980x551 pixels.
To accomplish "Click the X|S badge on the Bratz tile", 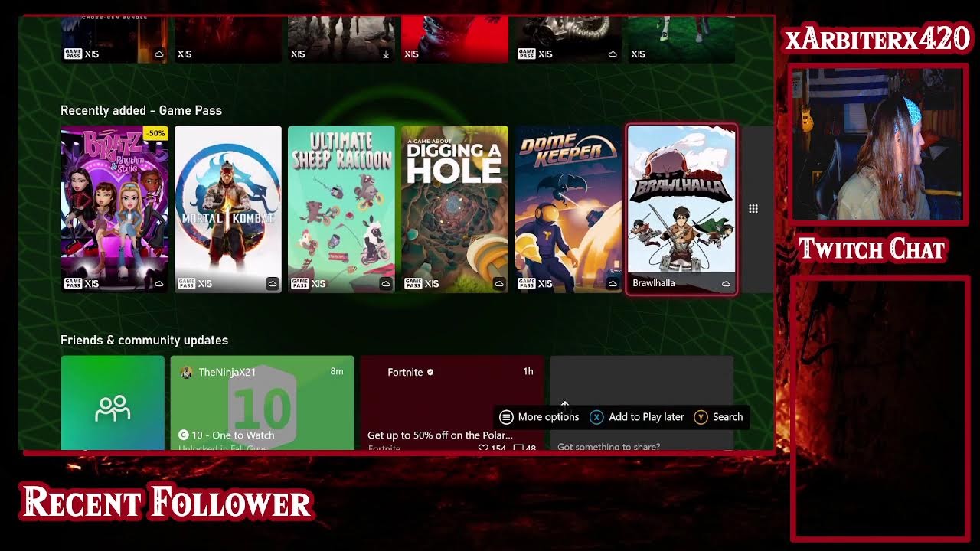I will click(x=92, y=284).
